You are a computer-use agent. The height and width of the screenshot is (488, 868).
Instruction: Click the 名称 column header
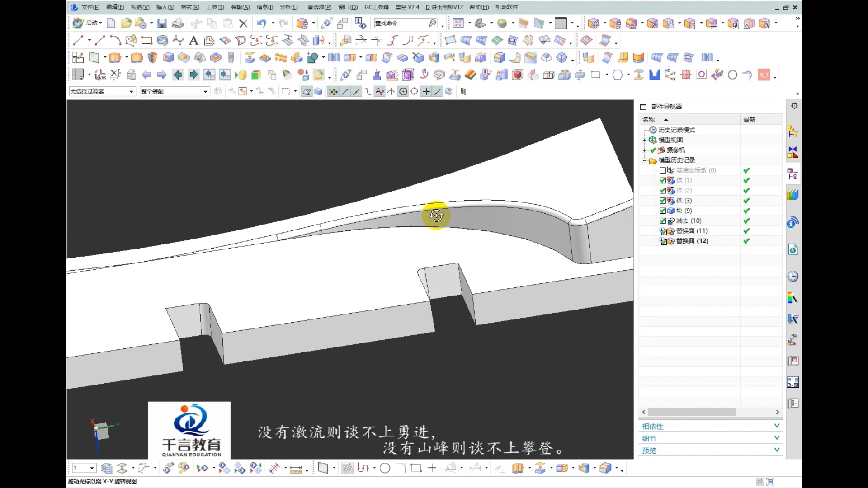649,120
